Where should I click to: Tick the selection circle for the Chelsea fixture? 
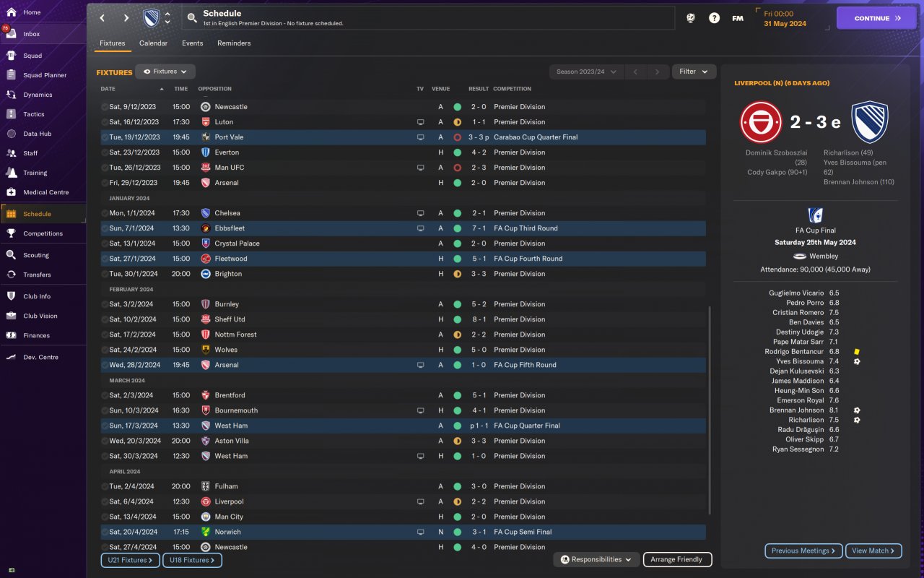(104, 213)
